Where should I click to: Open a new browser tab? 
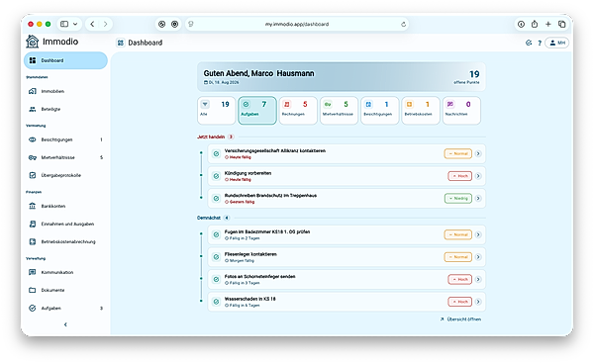pos(547,24)
